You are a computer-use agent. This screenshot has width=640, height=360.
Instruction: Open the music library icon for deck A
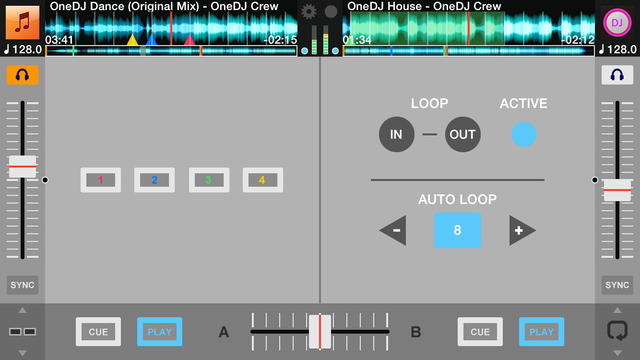pos(22,22)
